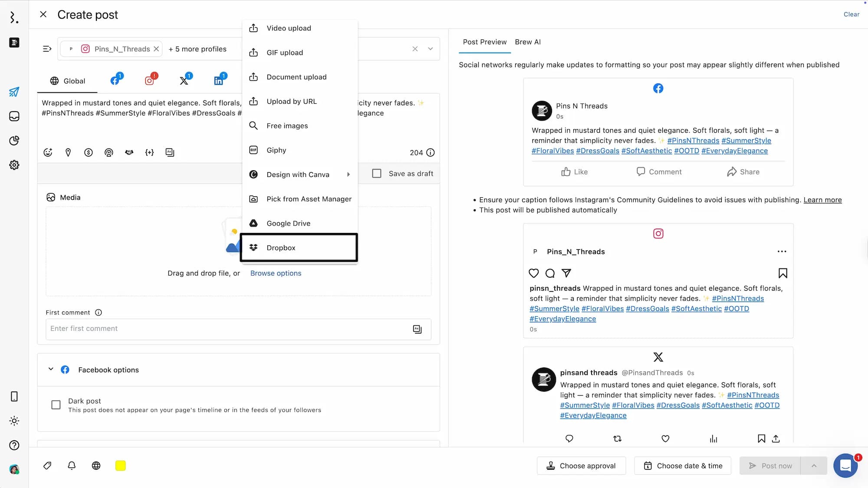
Task: Click the tag icon in bottom bar
Action: click(x=47, y=465)
